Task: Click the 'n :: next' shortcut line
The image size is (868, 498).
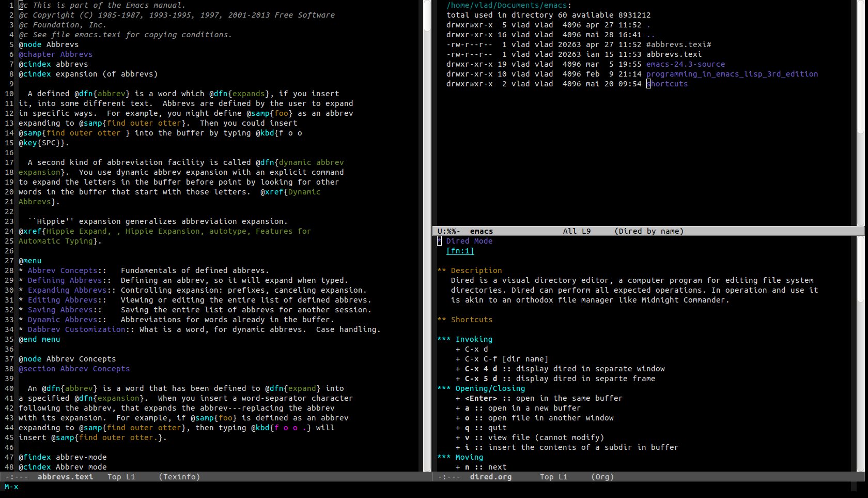Action: 481,467
